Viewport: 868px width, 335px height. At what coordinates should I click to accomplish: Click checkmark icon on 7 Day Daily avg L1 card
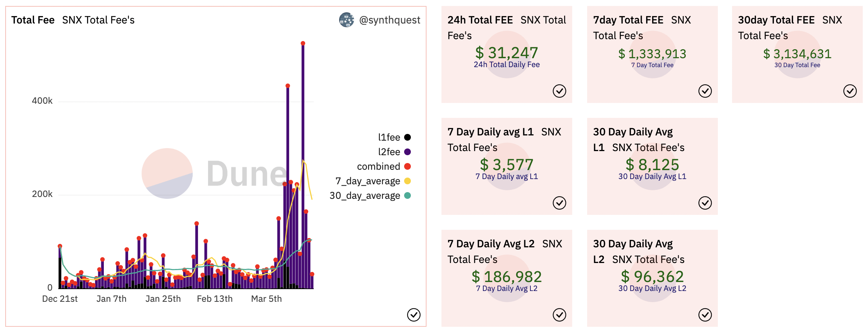[559, 203]
